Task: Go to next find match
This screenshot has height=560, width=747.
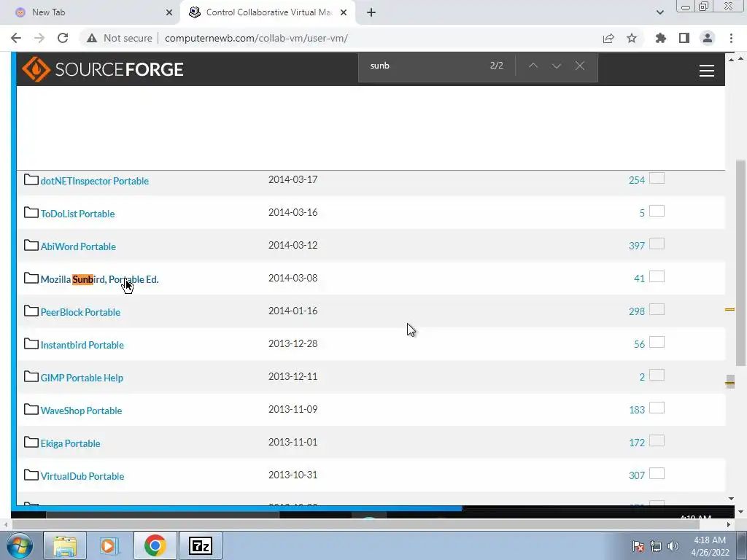Action: (x=557, y=66)
